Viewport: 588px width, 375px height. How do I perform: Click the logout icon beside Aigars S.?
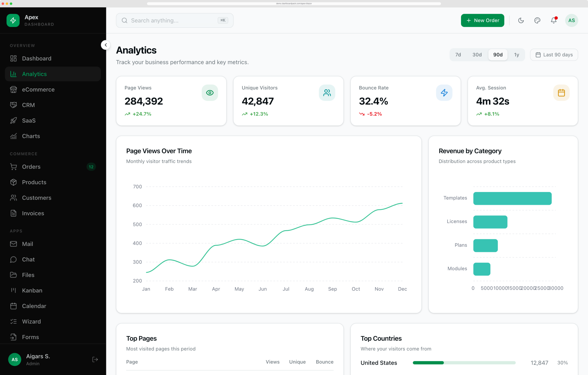pos(95,359)
